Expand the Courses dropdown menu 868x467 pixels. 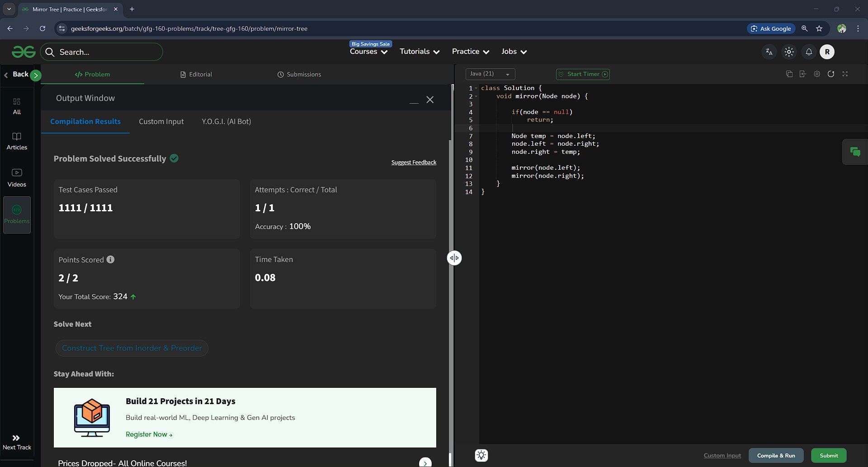coord(368,52)
